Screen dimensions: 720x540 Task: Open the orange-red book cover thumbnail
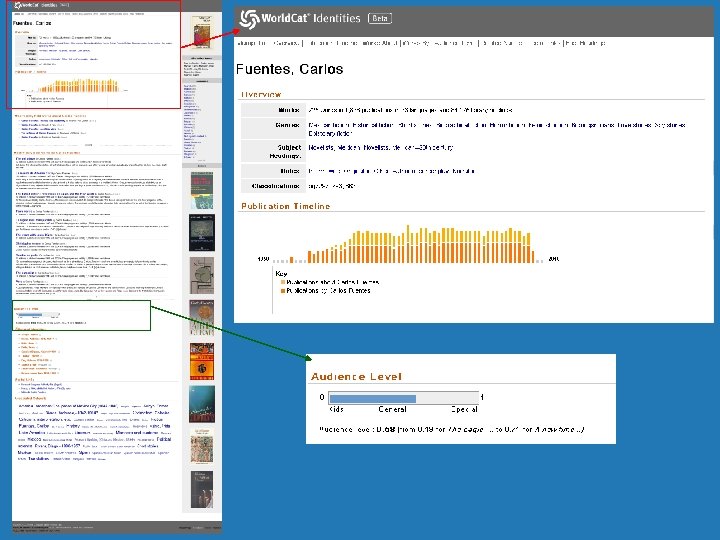point(202,361)
